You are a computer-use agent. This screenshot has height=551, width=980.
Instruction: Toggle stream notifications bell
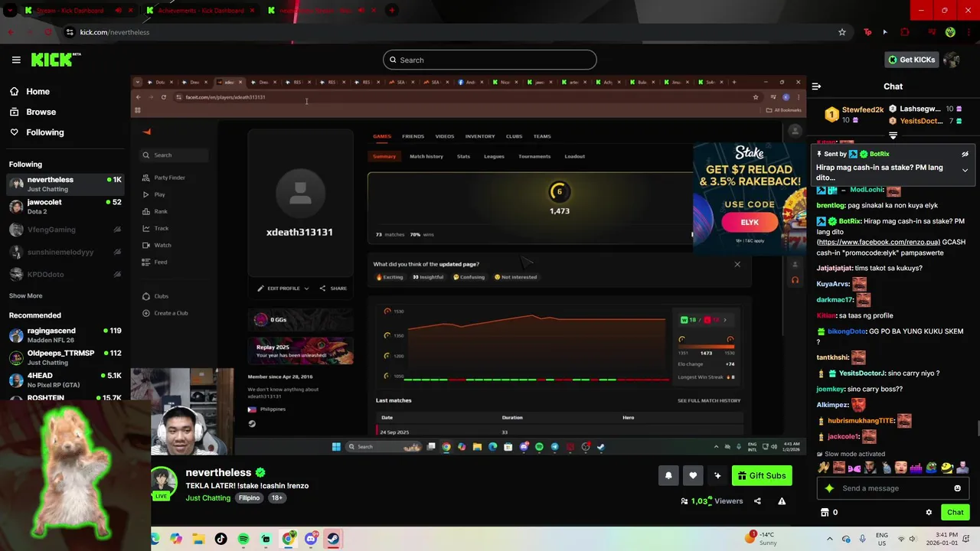tap(668, 475)
